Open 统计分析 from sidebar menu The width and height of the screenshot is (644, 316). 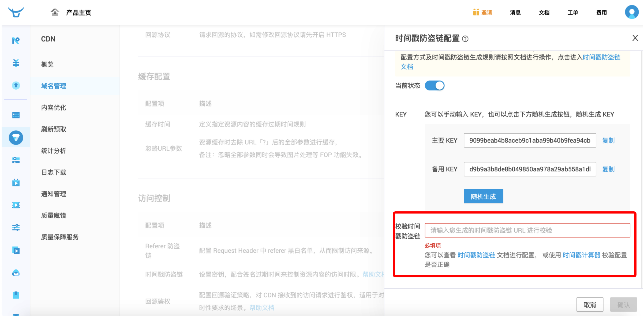[x=54, y=150]
